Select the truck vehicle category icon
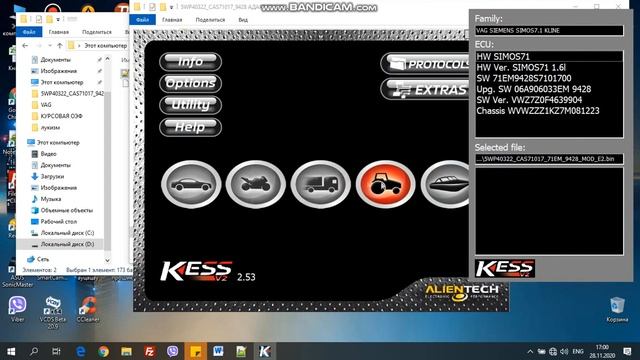 pyautogui.click(x=321, y=184)
